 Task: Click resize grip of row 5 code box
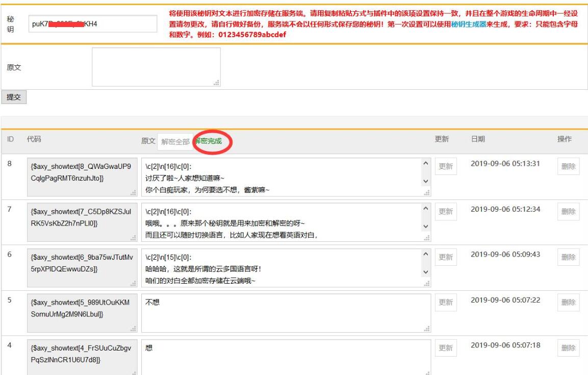coord(133,329)
